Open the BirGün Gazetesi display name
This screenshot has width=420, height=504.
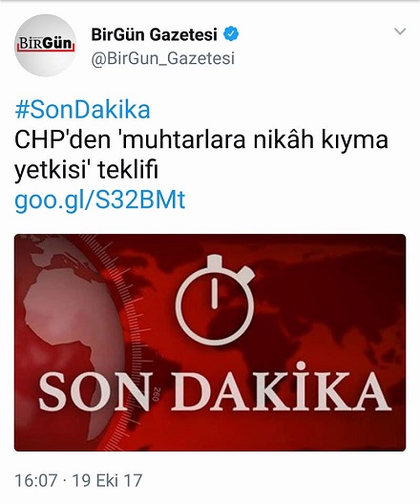(x=155, y=34)
